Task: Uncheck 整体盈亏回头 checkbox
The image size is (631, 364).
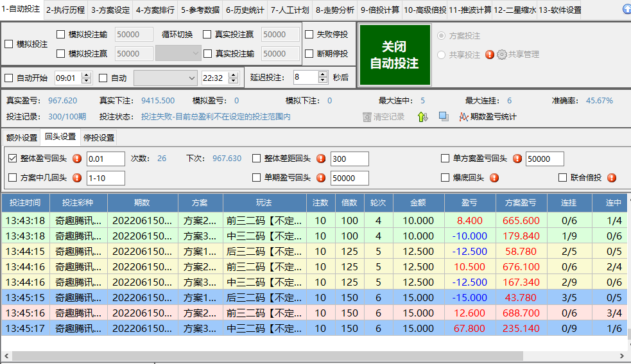Action: pyautogui.click(x=12, y=159)
